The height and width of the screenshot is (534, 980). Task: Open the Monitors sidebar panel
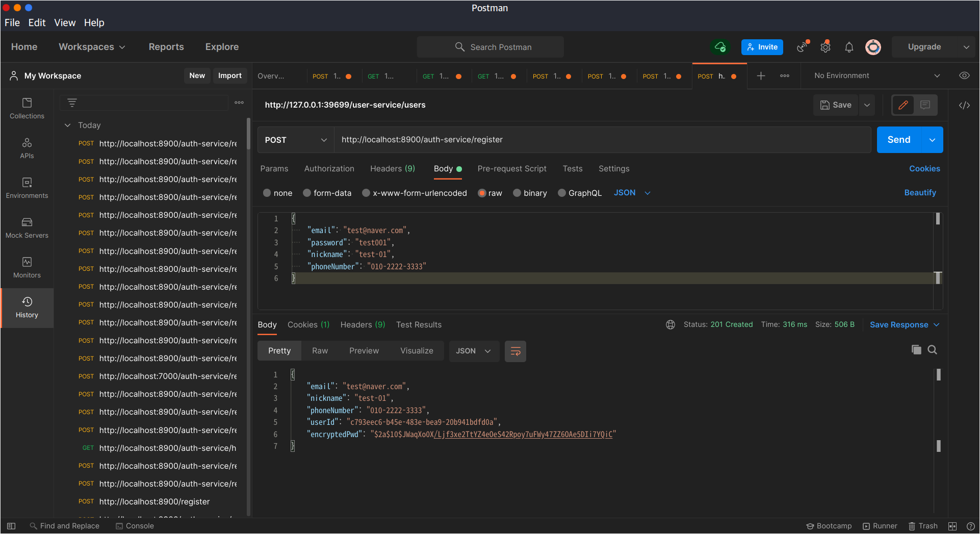point(27,268)
